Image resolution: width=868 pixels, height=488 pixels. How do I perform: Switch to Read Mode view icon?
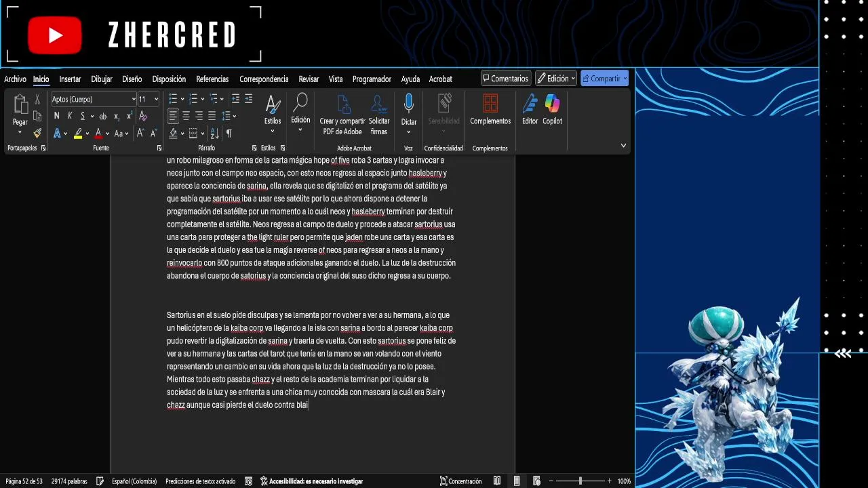[x=497, y=481]
